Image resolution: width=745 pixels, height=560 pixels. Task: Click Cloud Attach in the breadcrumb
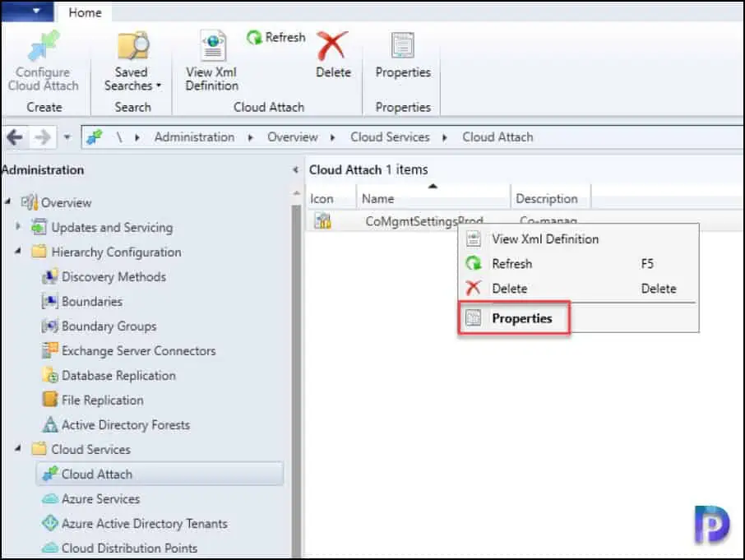click(x=497, y=137)
